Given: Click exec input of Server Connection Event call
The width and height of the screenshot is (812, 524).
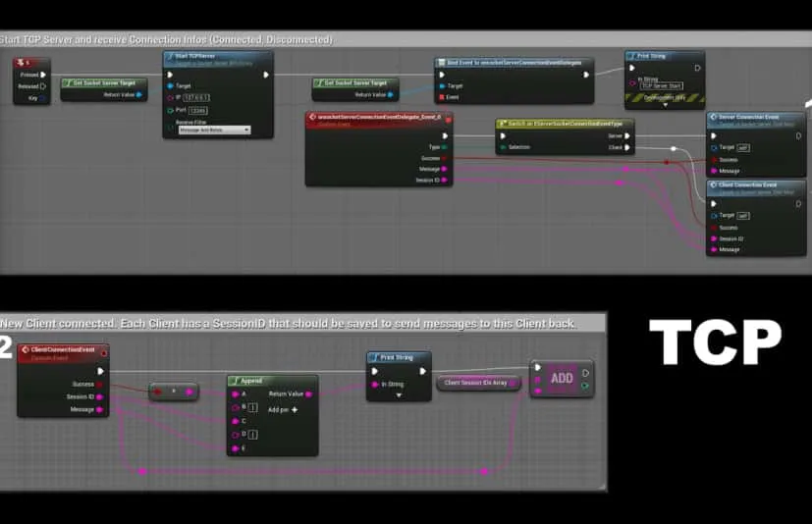Looking at the screenshot, I should click(714, 136).
